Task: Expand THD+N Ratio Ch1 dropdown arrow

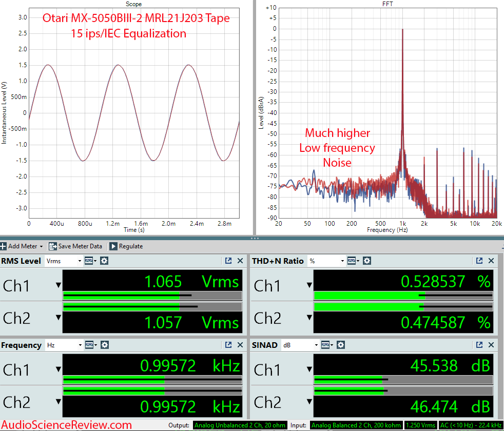Action: (x=309, y=285)
